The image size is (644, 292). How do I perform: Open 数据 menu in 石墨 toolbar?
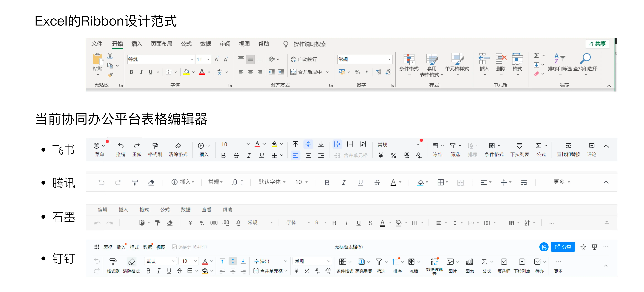(x=186, y=210)
